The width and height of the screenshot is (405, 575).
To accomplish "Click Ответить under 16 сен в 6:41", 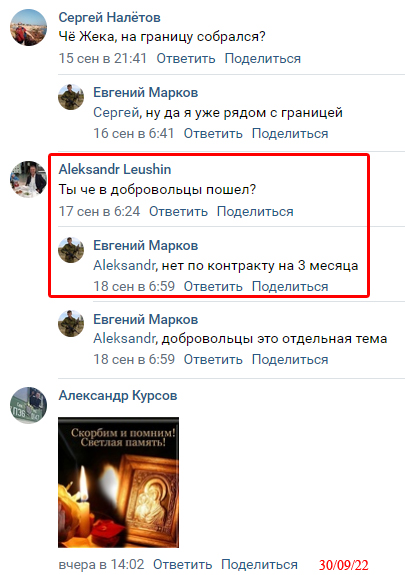I will pyautogui.click(x=213, y=133).
